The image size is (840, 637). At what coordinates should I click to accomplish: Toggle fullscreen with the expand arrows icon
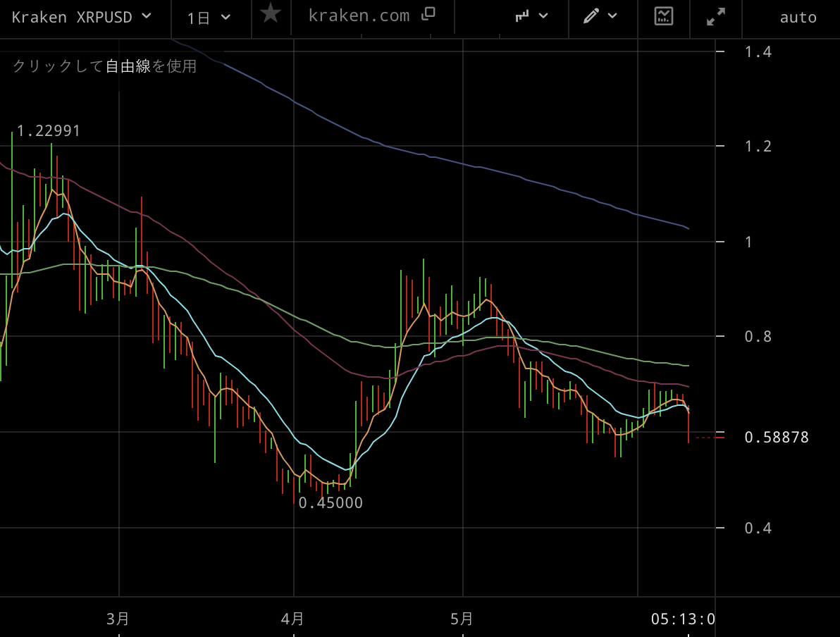point(716,17)
